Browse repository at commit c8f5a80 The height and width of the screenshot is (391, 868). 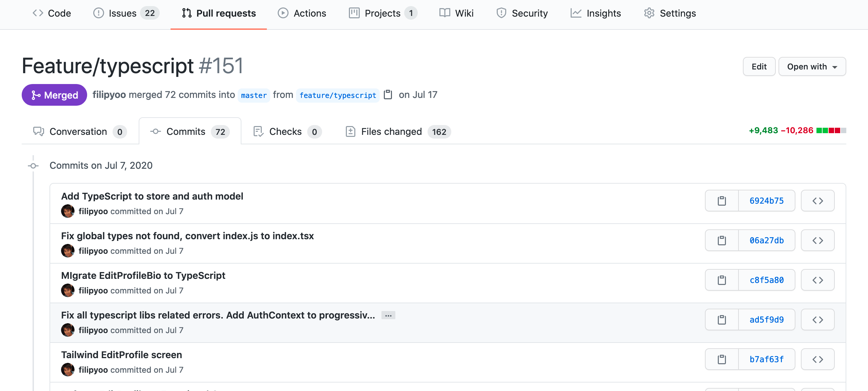click(x=817, y=280)
